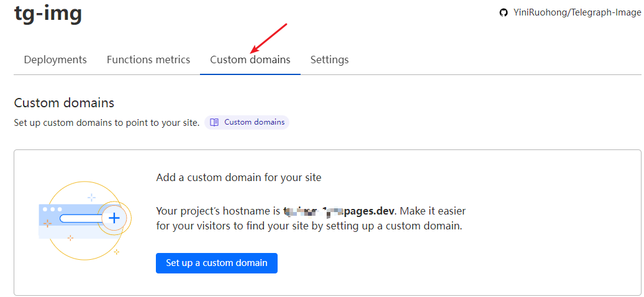
Task: Click the orange sparkle left of address bar
Action: pos(48,223)
